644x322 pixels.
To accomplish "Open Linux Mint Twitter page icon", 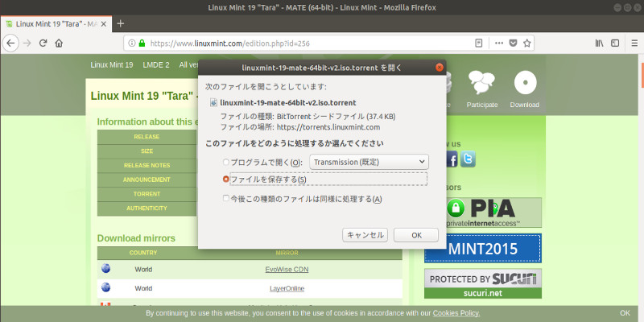I will (468, 159).
